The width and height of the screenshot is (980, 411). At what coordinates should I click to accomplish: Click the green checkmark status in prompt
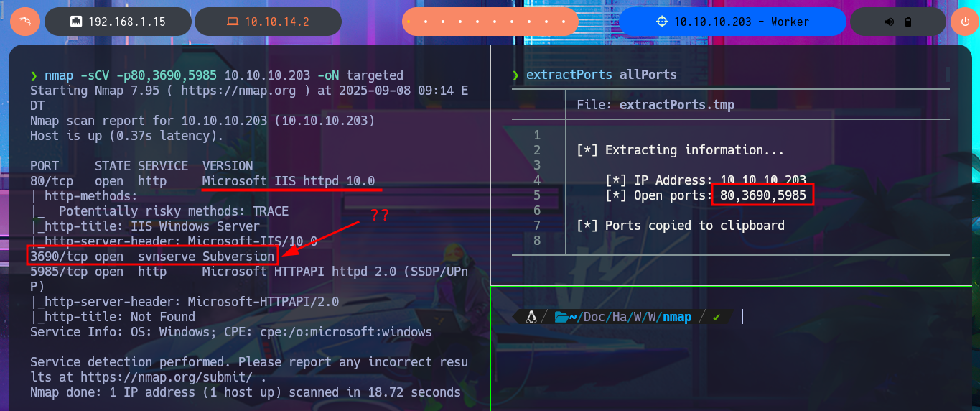[x=717, y=317]
